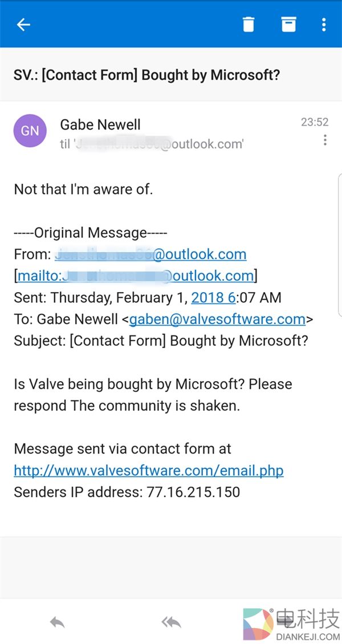This screenshot has width=342, height=644.
Task: Tap the From line outlook.com address
Action: pos(151,254)
